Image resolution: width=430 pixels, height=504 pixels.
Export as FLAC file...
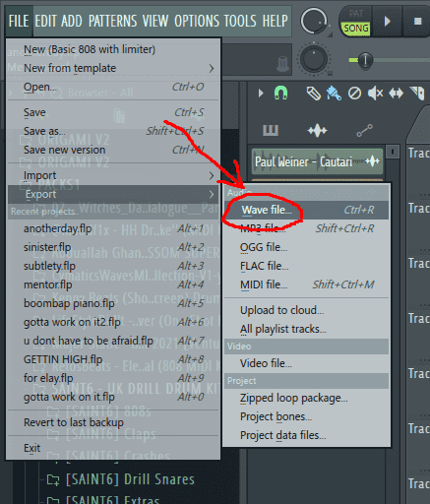click(x=307, y=266)
